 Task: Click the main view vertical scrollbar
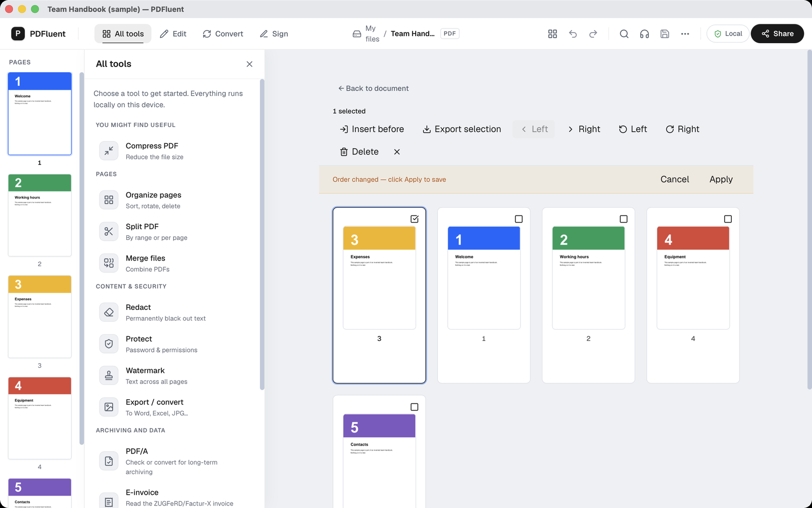[x=809, y=219]
